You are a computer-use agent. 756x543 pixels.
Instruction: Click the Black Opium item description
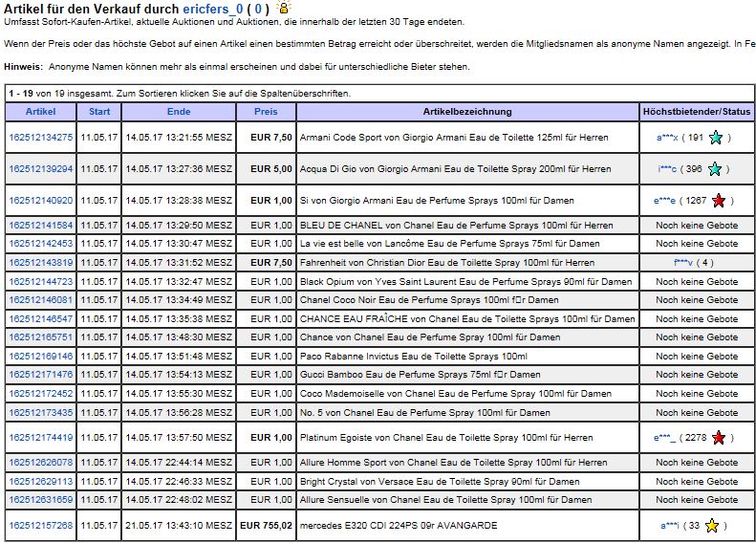[x=465, y=282]
